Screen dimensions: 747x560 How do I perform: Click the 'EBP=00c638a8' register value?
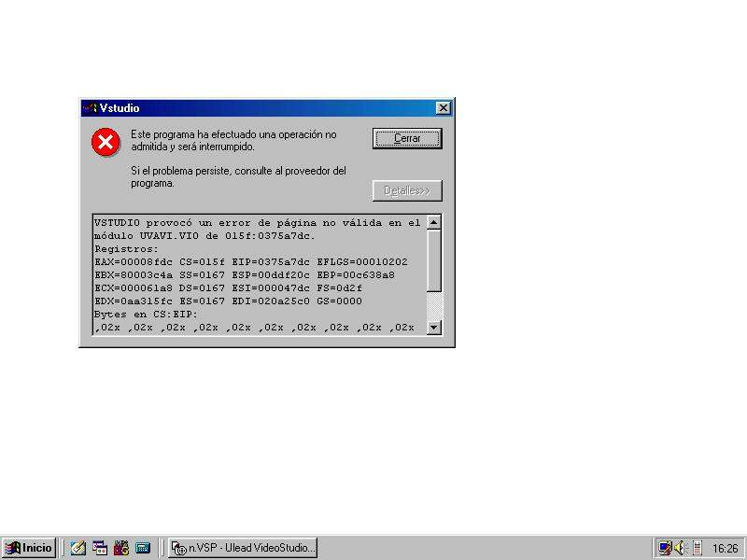(356, 274)
